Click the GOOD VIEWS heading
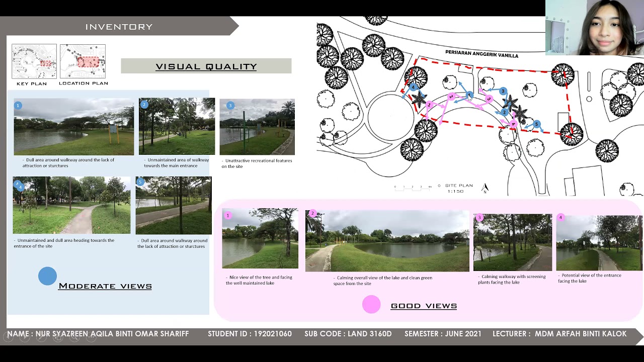The width and height of the screenshot is (644, 362). point(424,306)
